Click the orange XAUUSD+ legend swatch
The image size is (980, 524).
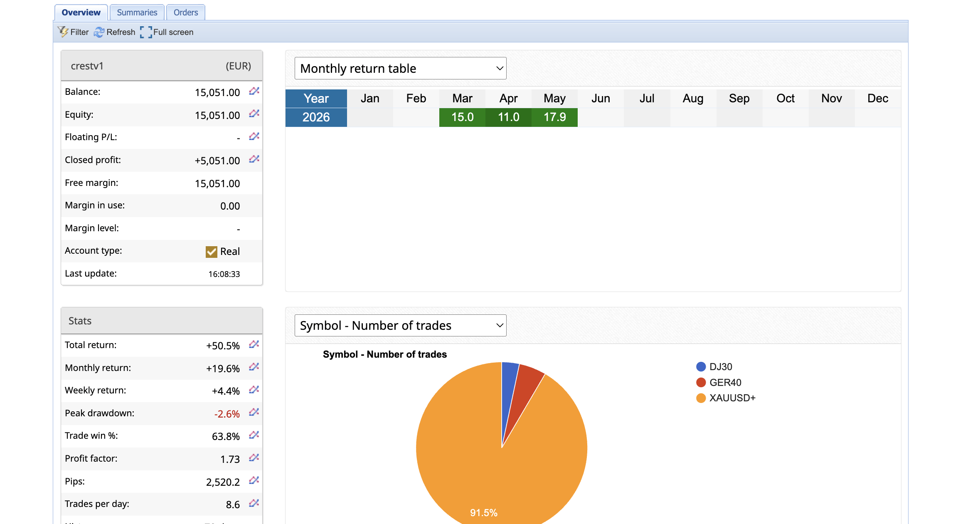[x=701, y=398]
